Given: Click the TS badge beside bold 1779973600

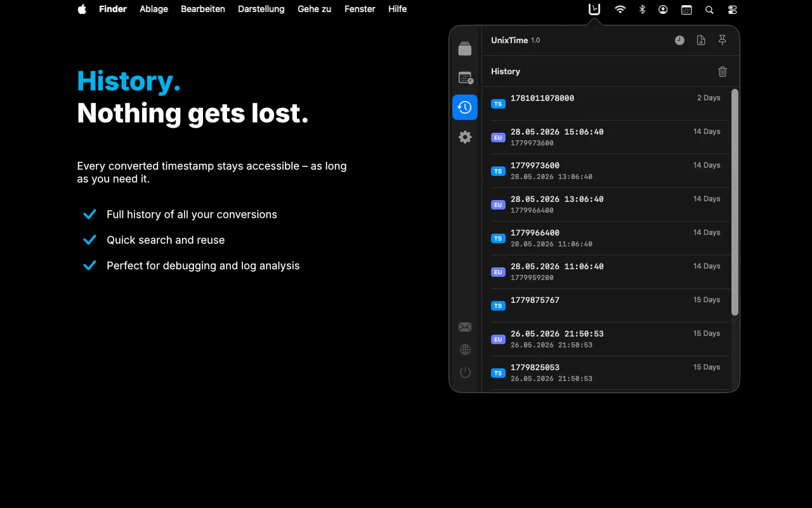Looking at the screenshot, I should 498,171.
